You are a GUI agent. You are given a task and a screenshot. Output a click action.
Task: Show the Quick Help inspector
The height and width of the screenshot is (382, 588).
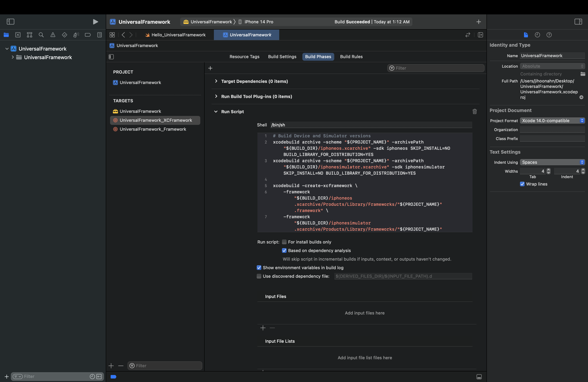pos(549,35)
